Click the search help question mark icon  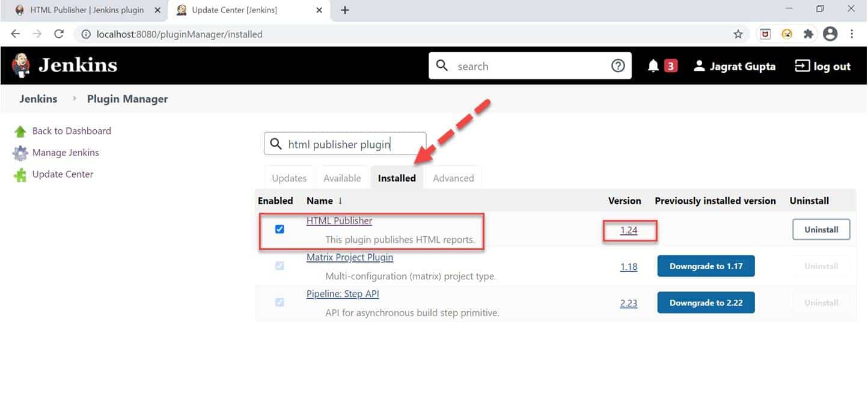[x=618, y=66]
